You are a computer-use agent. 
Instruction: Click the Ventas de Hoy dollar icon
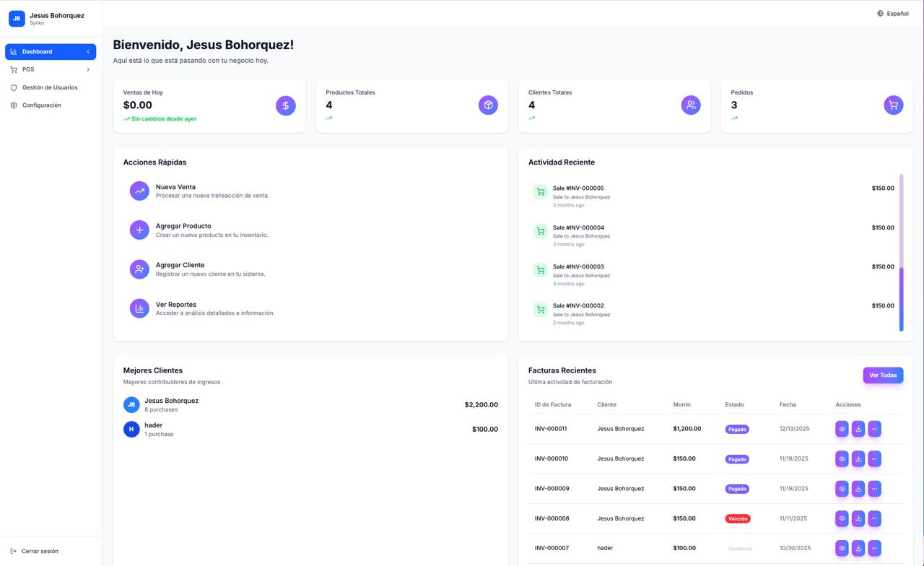pos(286,105)
